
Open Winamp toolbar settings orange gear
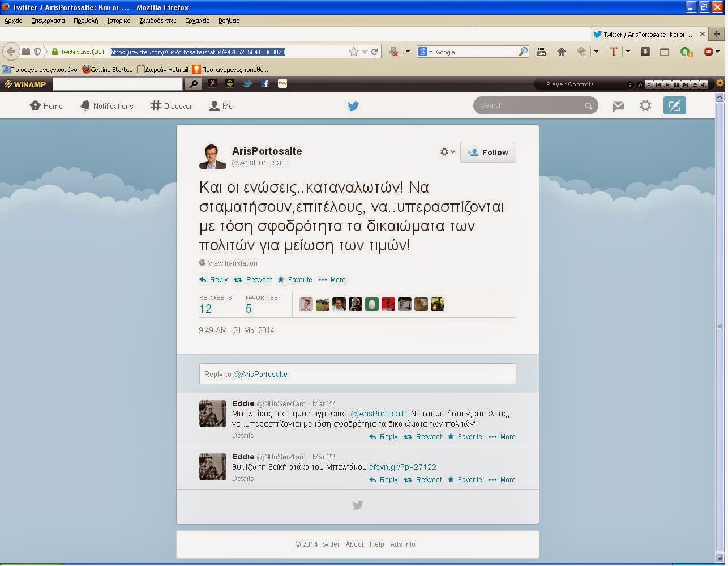pos(720,83)
